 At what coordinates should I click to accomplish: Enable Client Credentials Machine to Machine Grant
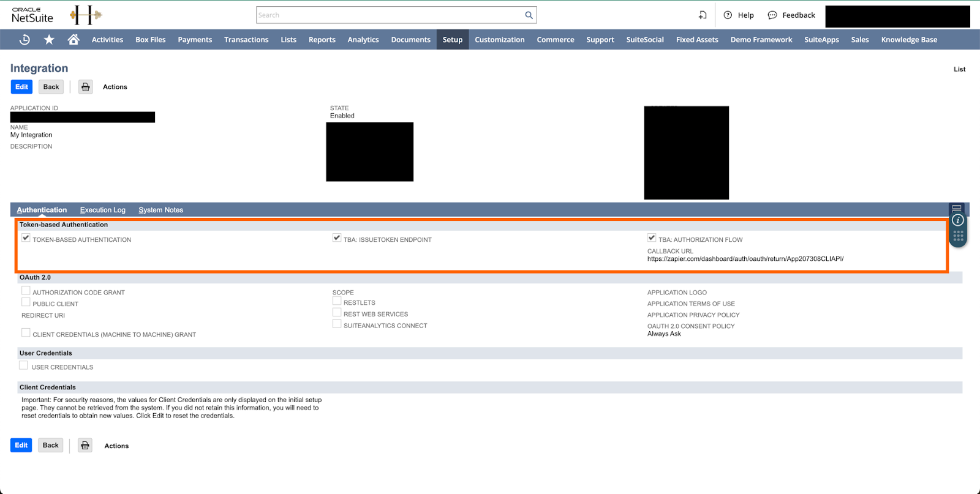[x=26, y=333]
